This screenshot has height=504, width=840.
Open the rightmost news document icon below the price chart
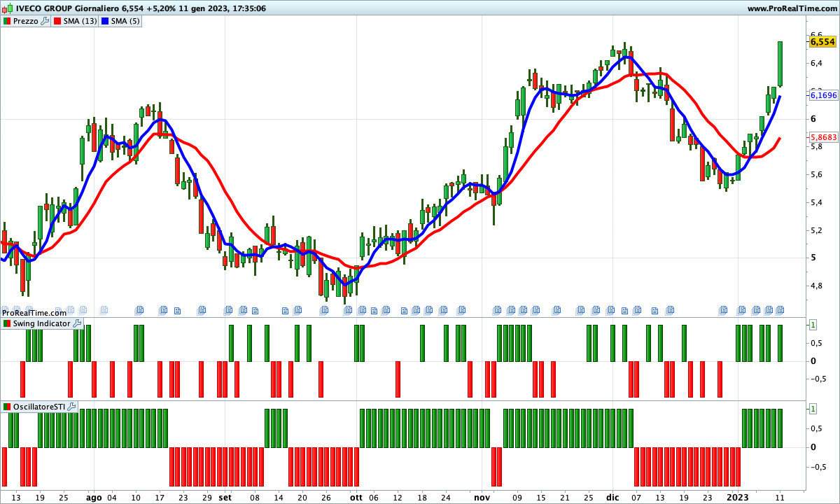780,309
